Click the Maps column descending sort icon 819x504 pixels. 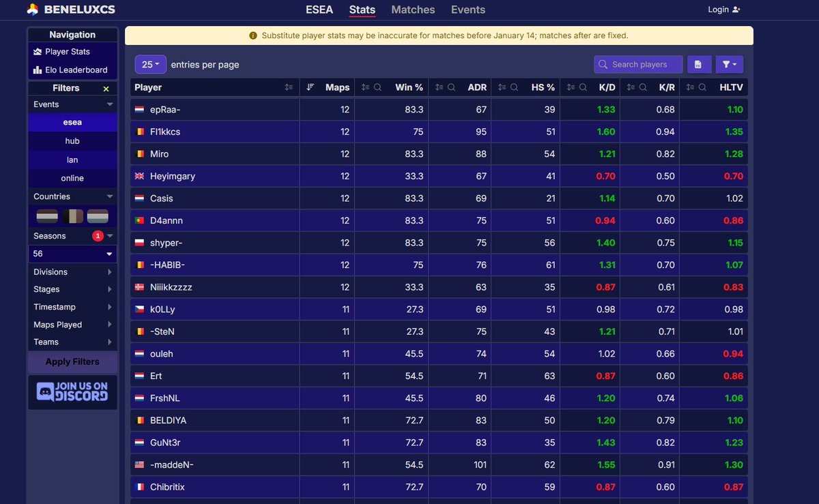pyautogui.click(x=311, y=87)
